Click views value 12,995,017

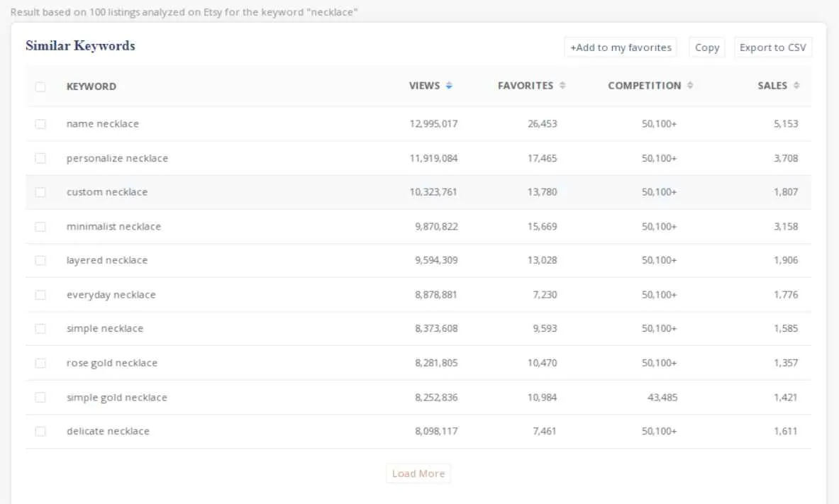coord(433,124)
